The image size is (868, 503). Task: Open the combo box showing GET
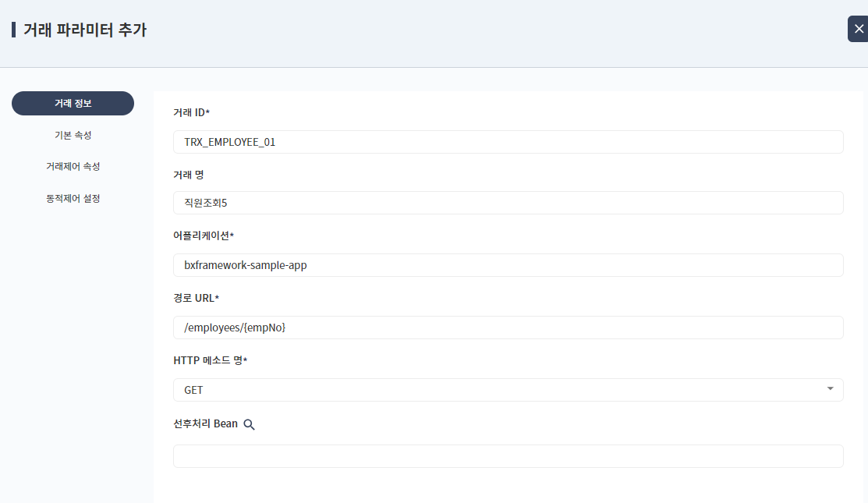[499, 390]
